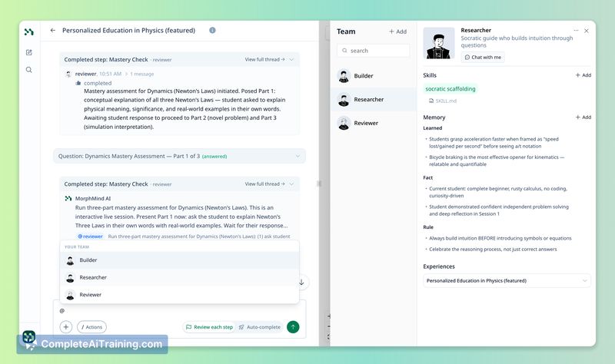Open the Experiences dropdown

507,280
